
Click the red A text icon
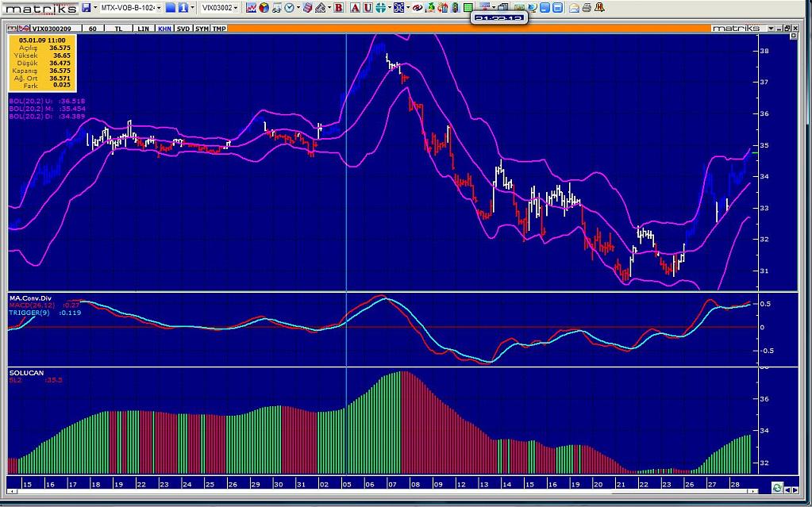355,8
